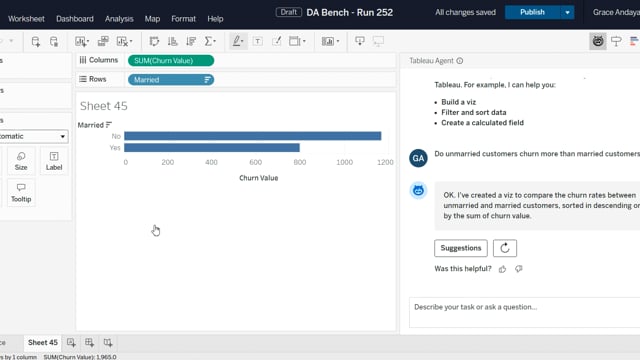Open the mark type dropdown
The width and height of the screenshot is (640, 360).
tap(33, 136)
